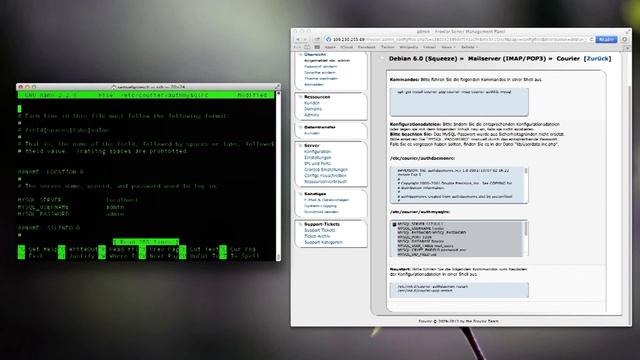640x360 pixels.
Task: Open System-Logging under Sonstiges
Action: 320,206
